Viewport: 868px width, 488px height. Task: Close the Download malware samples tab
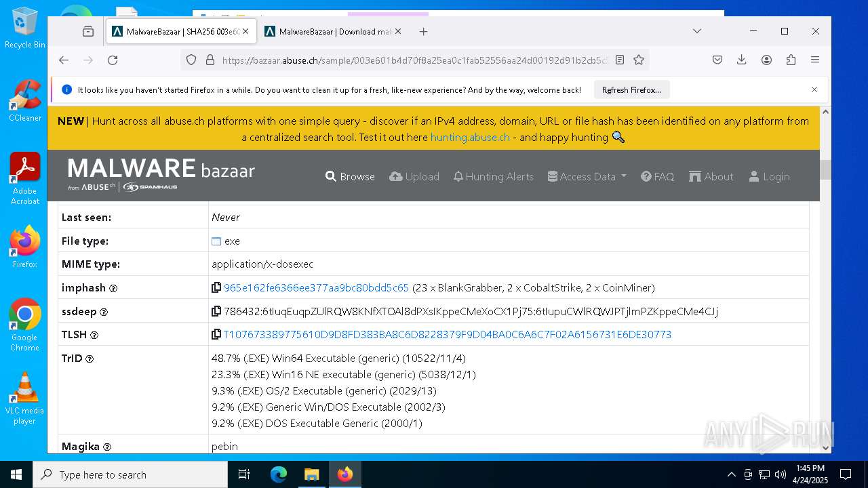(398, 31)
